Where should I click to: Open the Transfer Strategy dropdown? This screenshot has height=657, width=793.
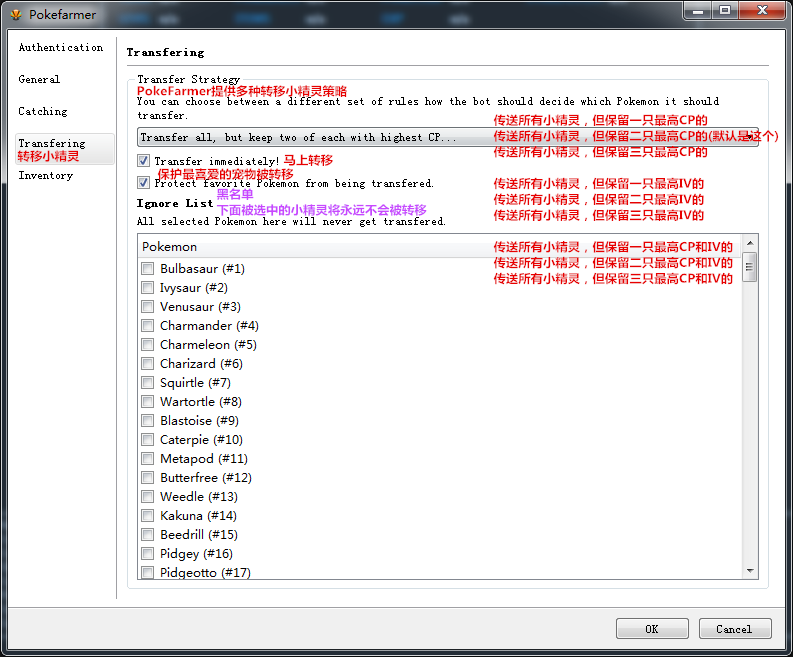[448, 137]
